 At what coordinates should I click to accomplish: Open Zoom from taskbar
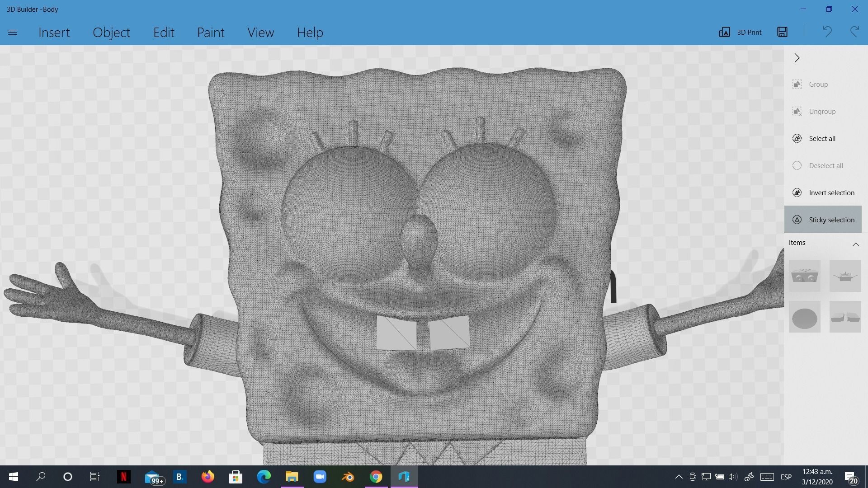320,477
